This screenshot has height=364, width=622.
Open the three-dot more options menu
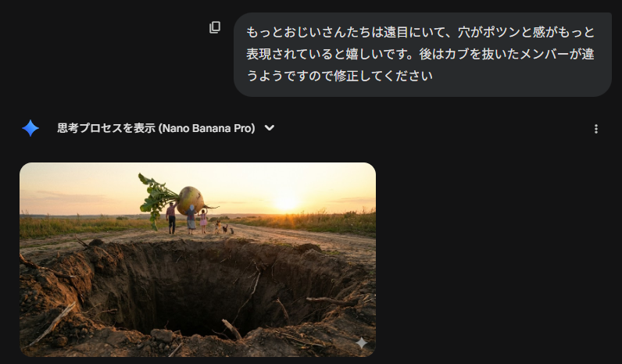pos(595,129)
